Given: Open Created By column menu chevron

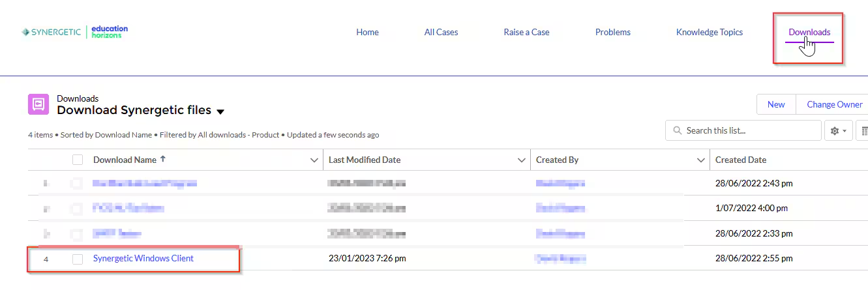Looking at the screenshot, I should point(701,160).
